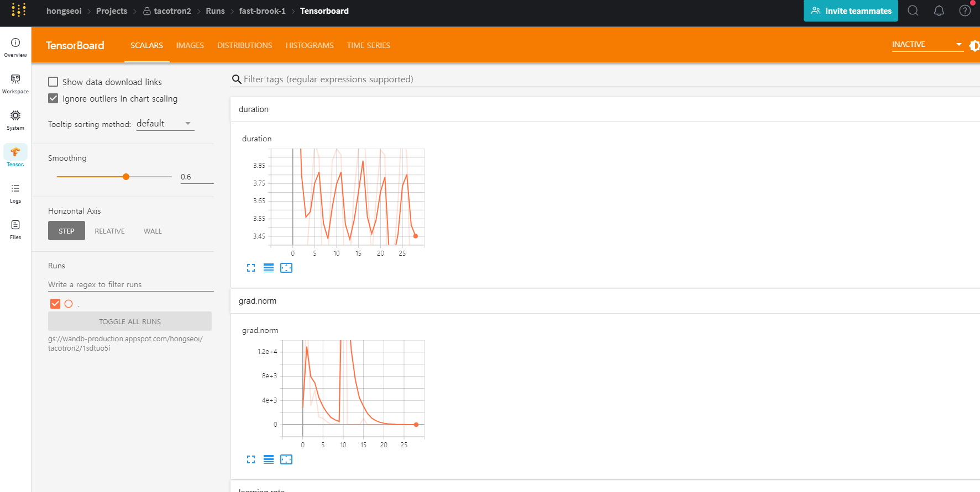980x492 pixels.
Task: Switch to the HISTOGRAMS tab
Action: 310,45
